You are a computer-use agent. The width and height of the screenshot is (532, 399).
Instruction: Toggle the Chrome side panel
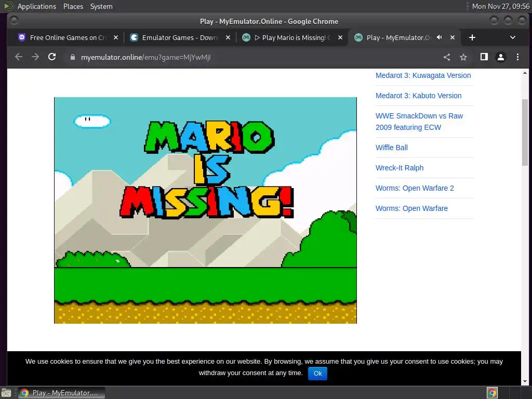pyautogui.click(x=484, y=57)
